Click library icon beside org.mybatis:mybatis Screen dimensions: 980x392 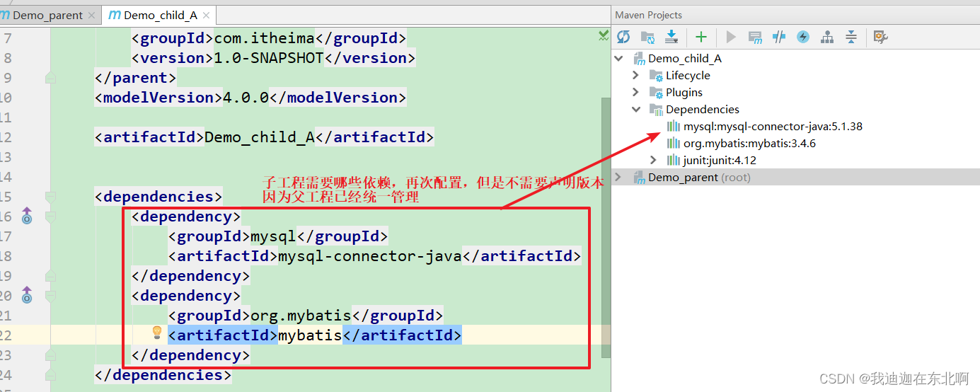coord(674,143)
